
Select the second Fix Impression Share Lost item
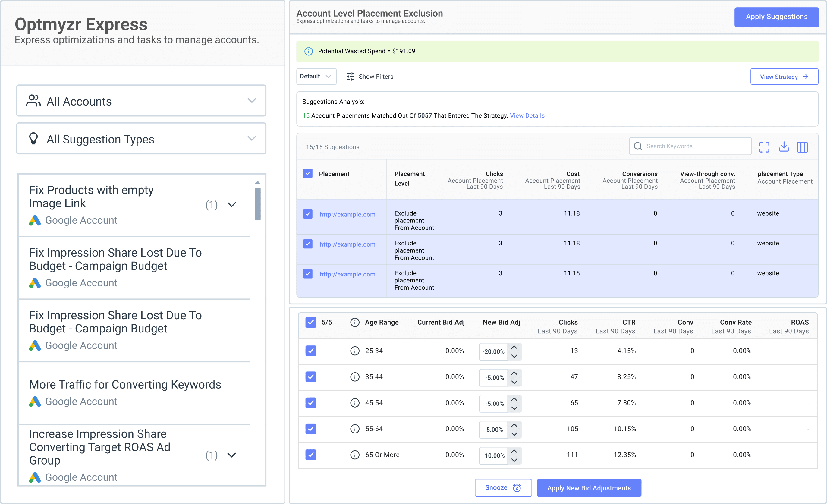[135, 330]
